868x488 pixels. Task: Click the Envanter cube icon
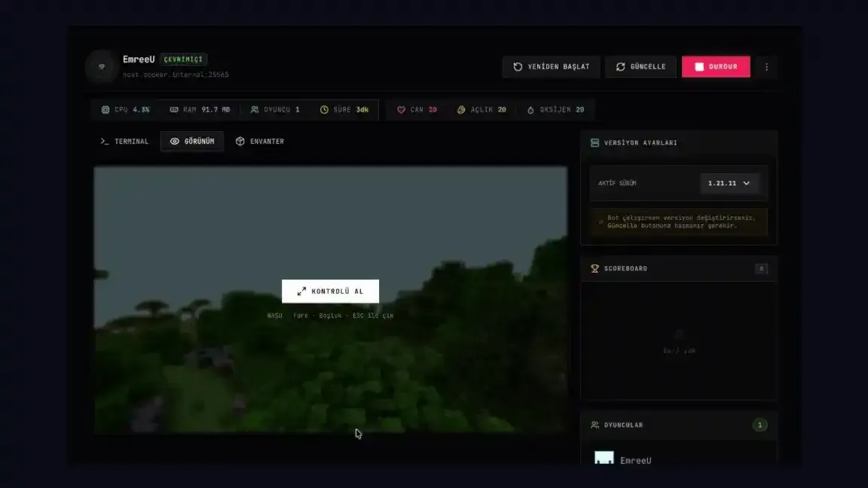240,141
